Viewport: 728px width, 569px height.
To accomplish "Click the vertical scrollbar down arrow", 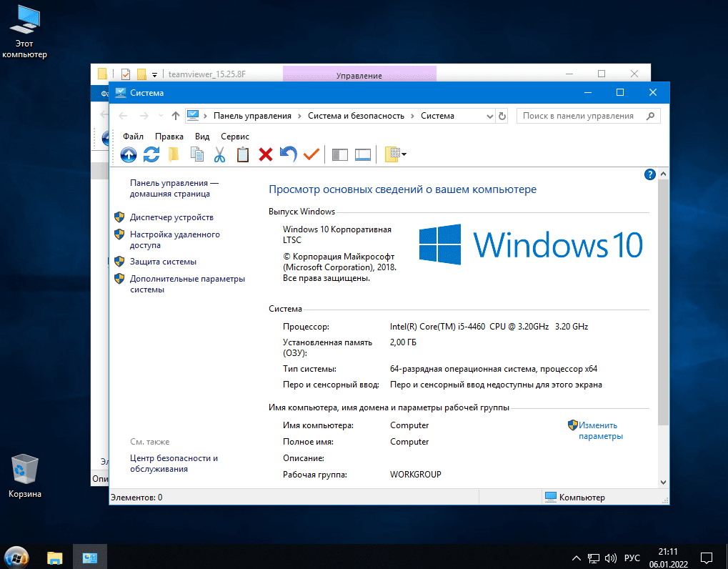I will [x=663, y=482].
